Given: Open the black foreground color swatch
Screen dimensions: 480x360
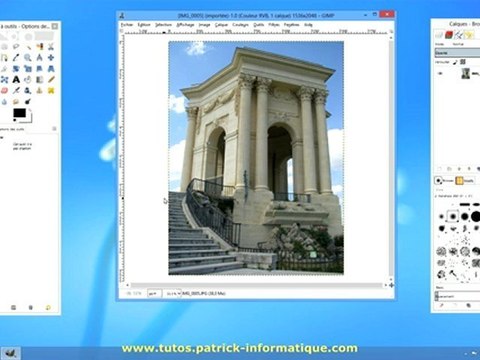Looking at the screenshot, I should tap(19, 113).
